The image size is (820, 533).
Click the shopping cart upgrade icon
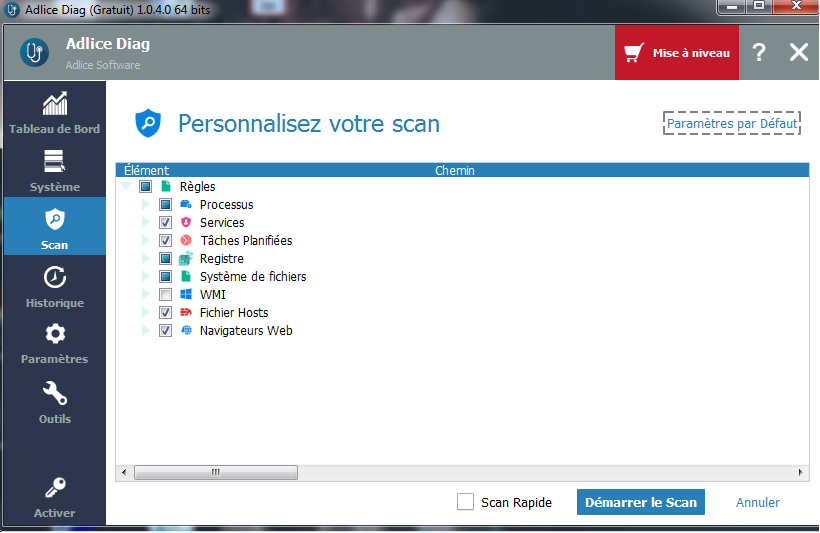tap(634, 53)
